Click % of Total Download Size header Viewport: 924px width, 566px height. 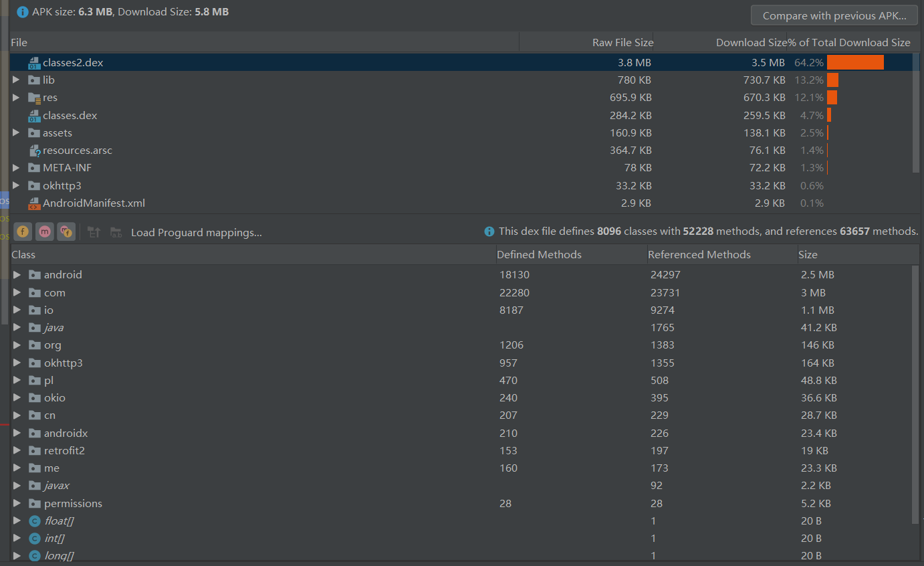click(x=849, y=42)
